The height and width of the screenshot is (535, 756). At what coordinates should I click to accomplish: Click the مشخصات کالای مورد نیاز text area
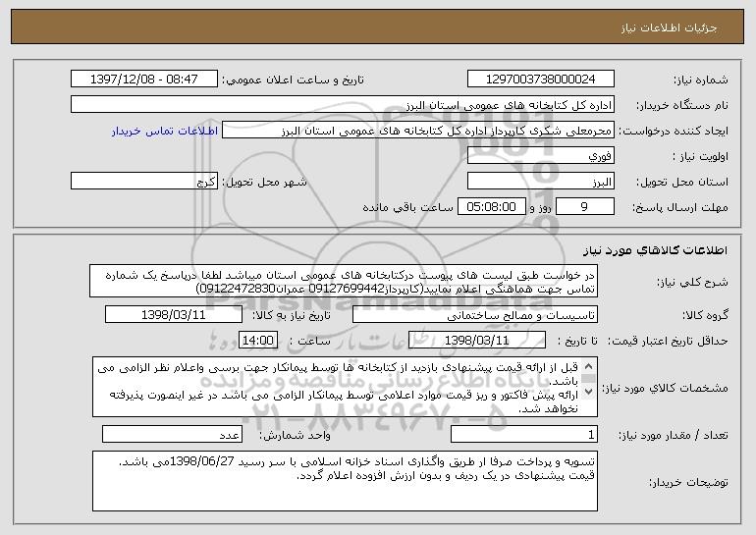(345, 387)
